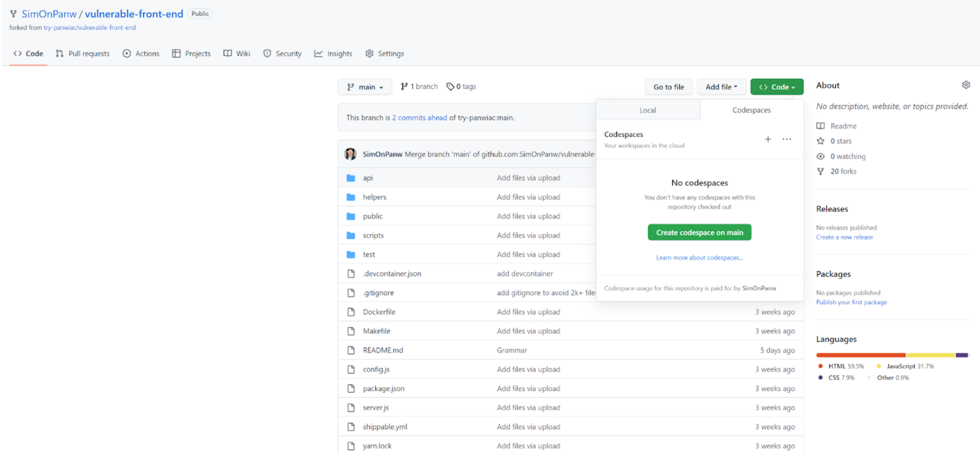Click the HTML 59.5% language entry
The height and width of the screenshot is (453, 980).
[841, 366]
